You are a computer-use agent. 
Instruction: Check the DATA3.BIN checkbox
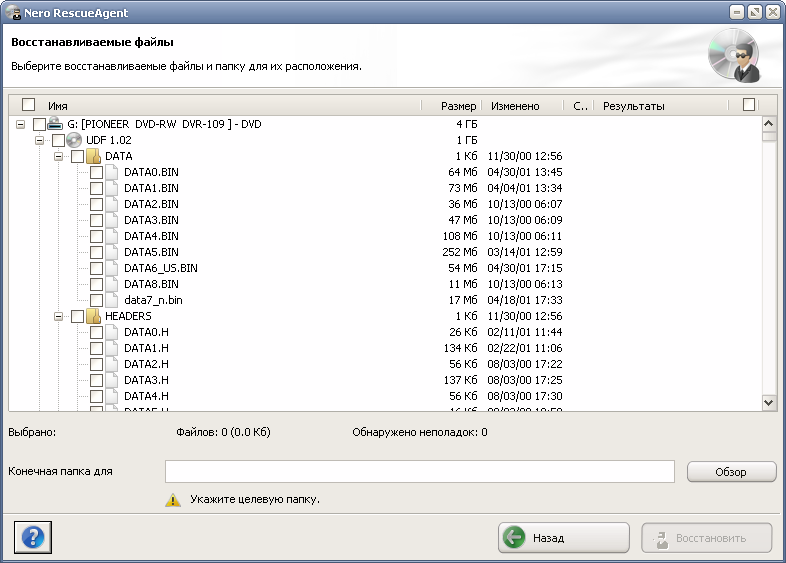click(x=96, y=220)
